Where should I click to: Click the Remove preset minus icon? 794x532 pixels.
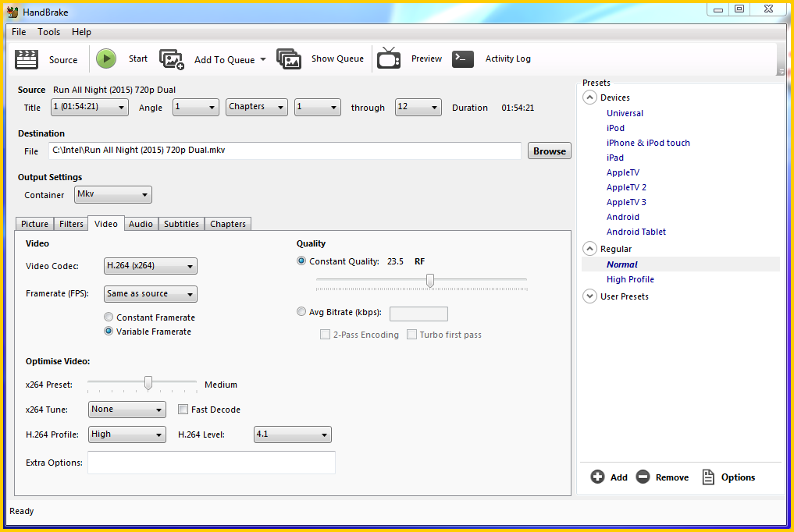click(x=643, y=477)
